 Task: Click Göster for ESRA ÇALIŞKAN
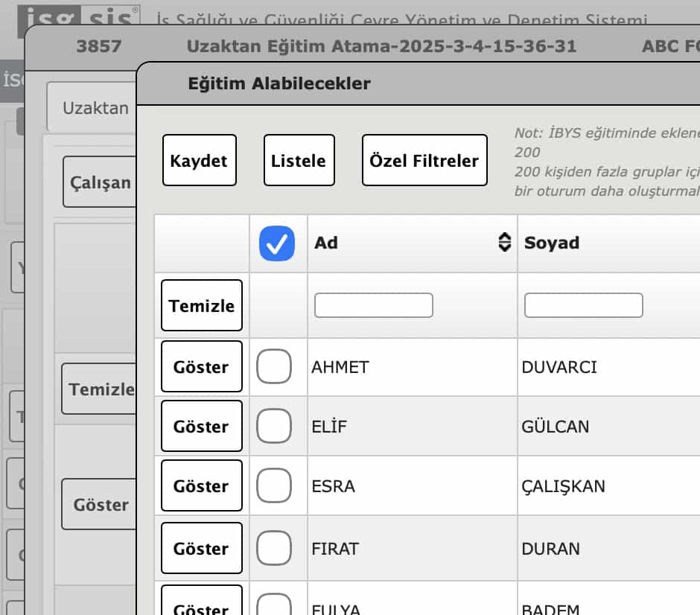[201, 486]
